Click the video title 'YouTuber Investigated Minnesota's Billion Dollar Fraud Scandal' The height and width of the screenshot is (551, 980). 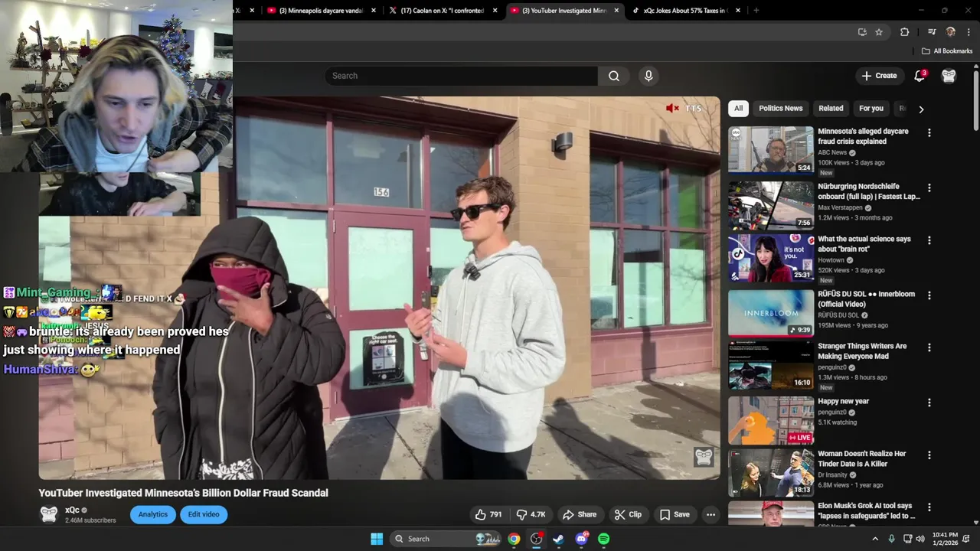tap(183, 493)
